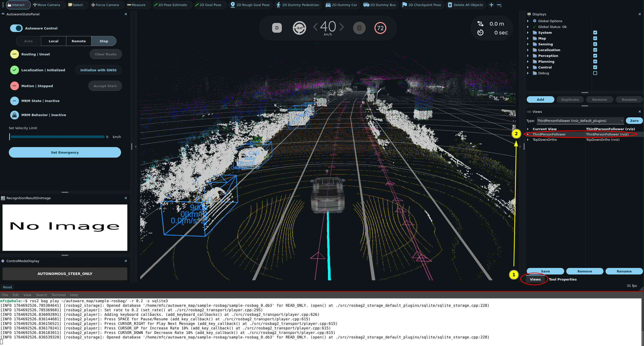Open the Terminal menu
Screen dimensions: 644x346
[x=58, y=295]
